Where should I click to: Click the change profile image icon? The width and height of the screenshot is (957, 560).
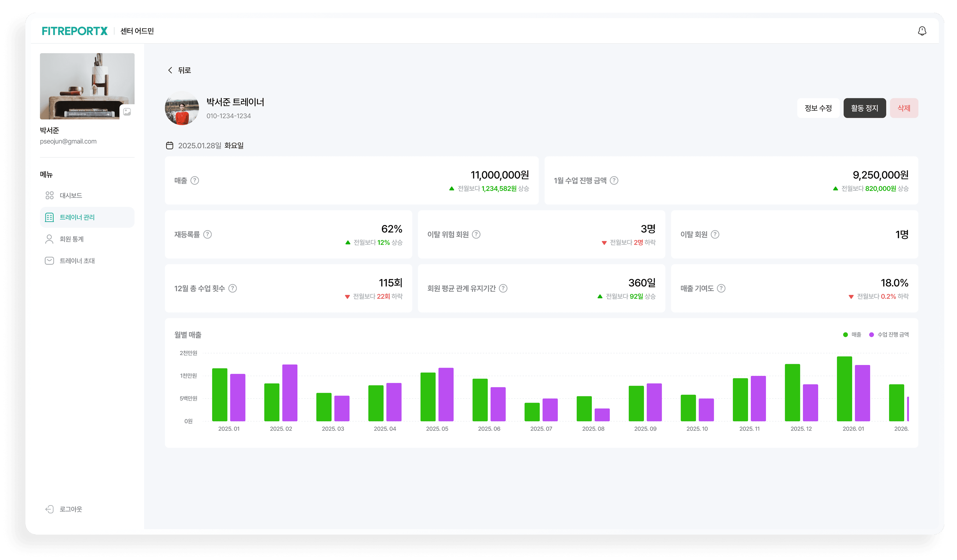coord(127,112)
